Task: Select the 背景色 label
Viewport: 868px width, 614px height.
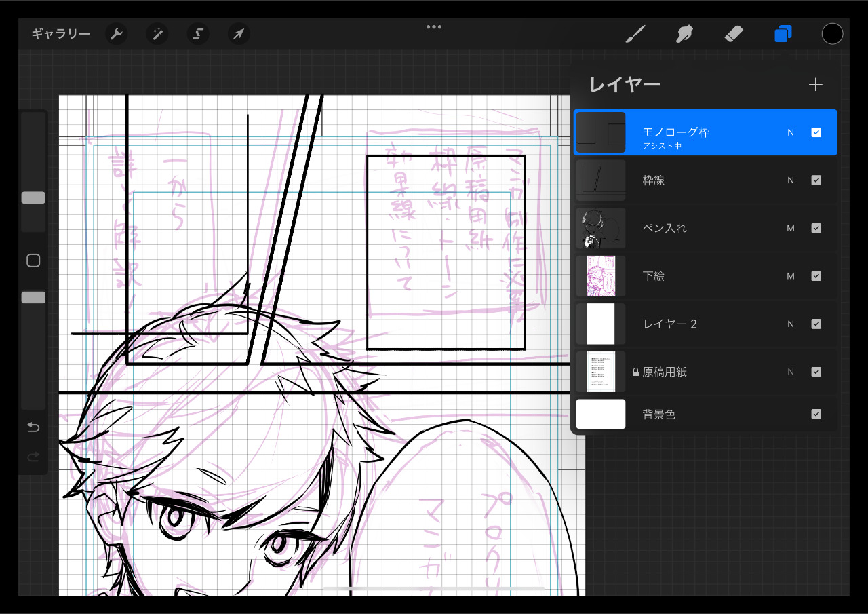Action: (x=659, y=414)
